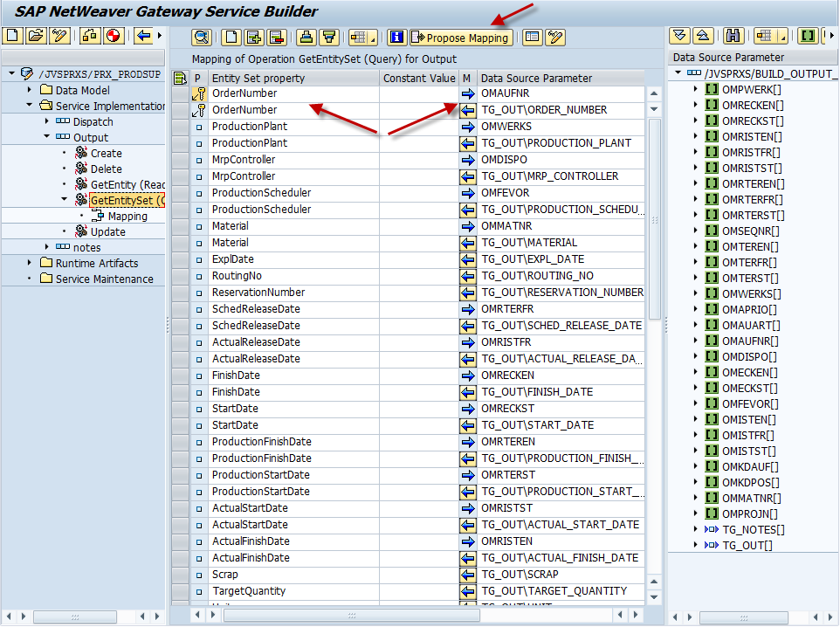Select the Create operation in the tree
This screenshot has height=627, width=840.
click(106, 154)
